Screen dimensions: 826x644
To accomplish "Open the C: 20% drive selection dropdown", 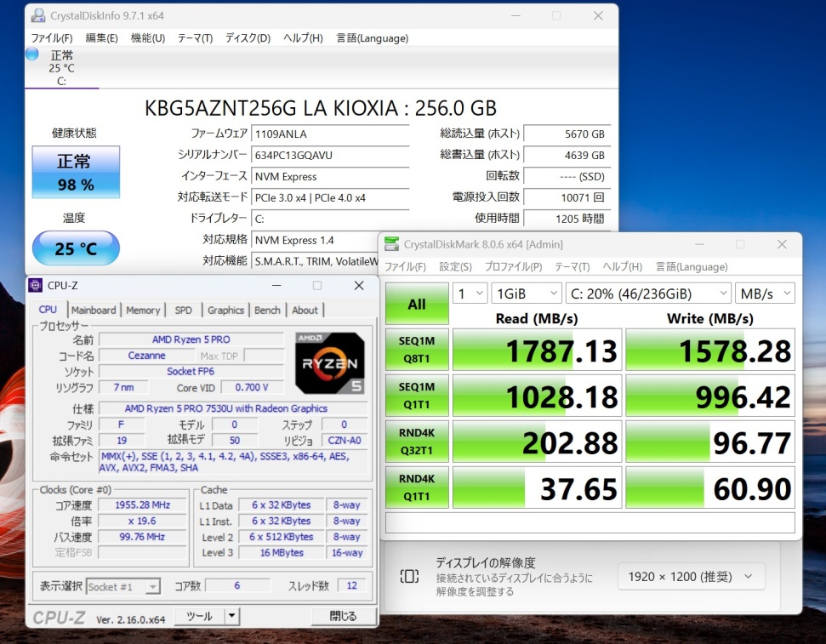I will pyautogui.click(x=647, y=294).
